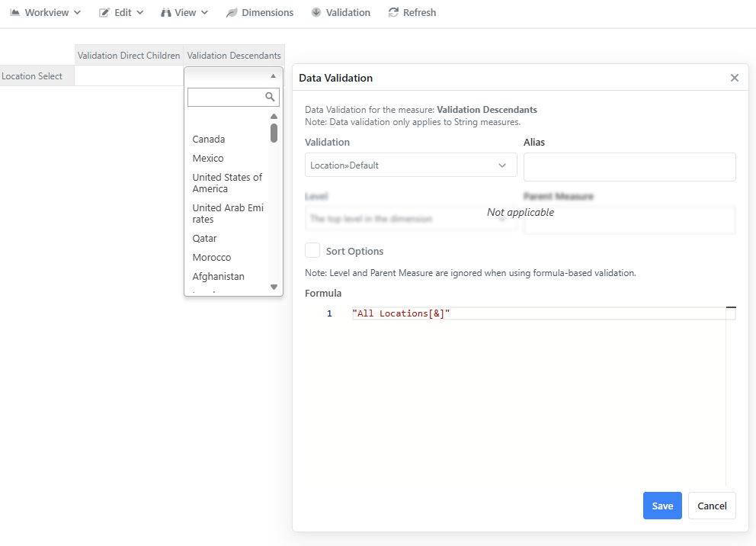Save the data validation settings

(x=662, y=506)
